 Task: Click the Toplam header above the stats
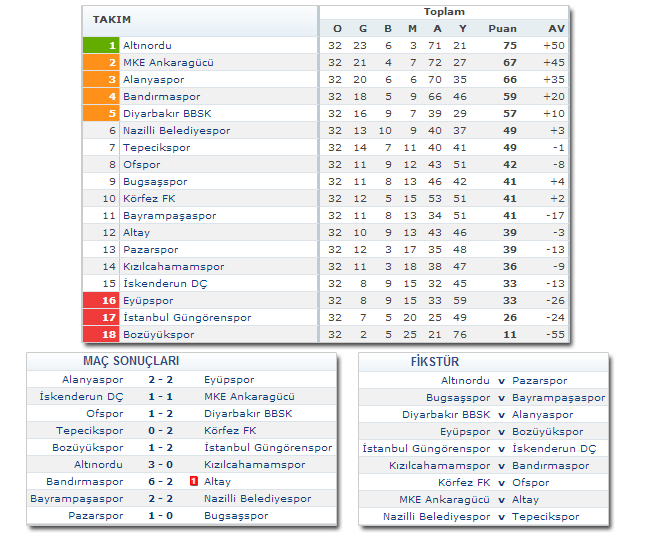444,12
